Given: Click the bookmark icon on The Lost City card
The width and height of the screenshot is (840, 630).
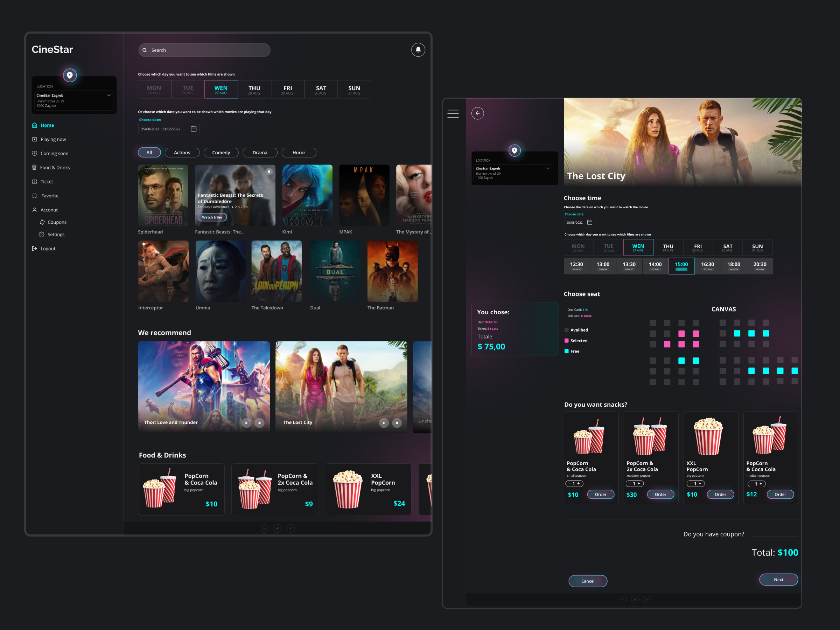Looking at the screenshot, I should [x=397, y=423].
